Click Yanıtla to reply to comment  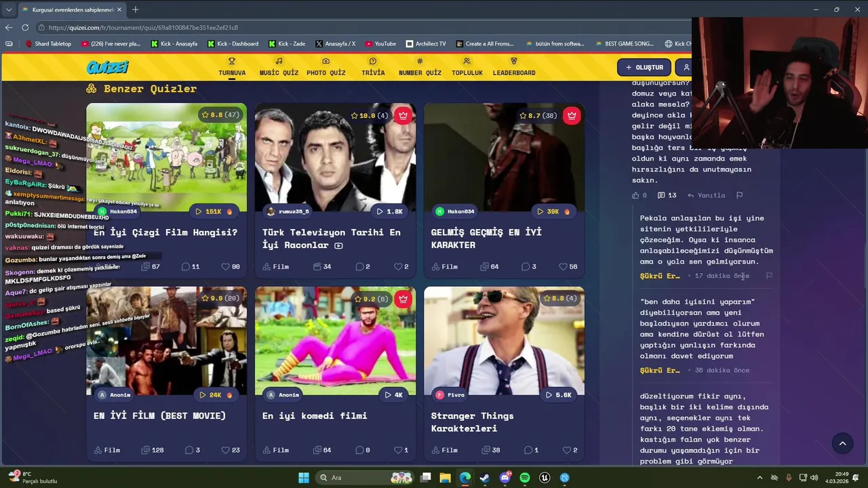706,195
